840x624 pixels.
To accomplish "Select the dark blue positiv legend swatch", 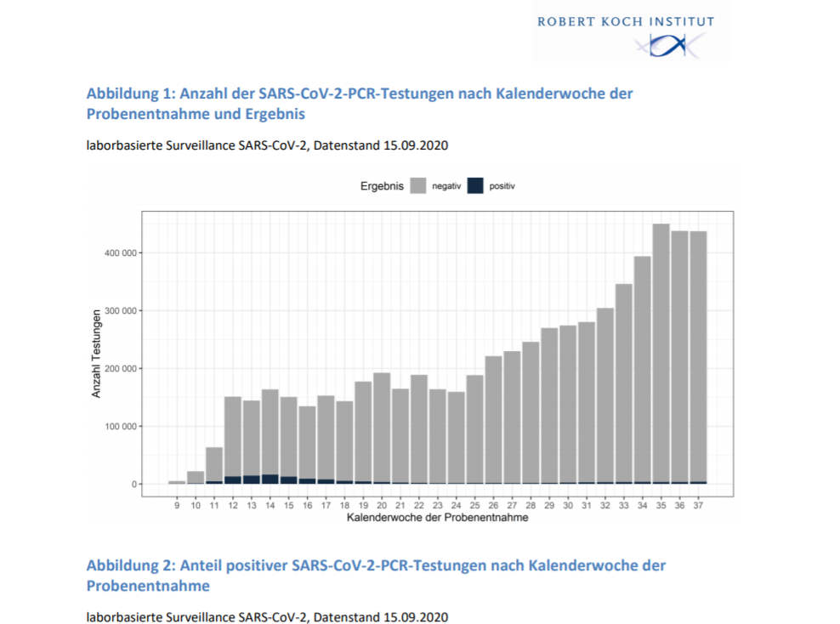I will pyautogui.click(x=476, y=186).
